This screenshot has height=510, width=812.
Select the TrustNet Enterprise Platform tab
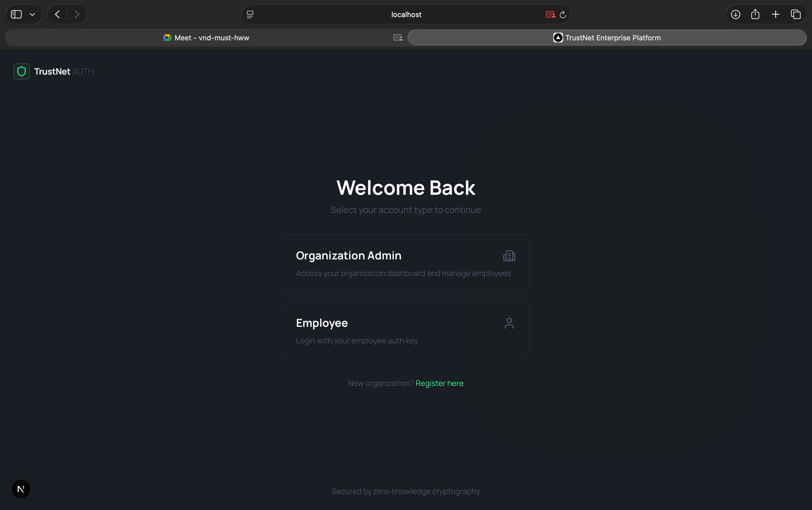point(612,38)
